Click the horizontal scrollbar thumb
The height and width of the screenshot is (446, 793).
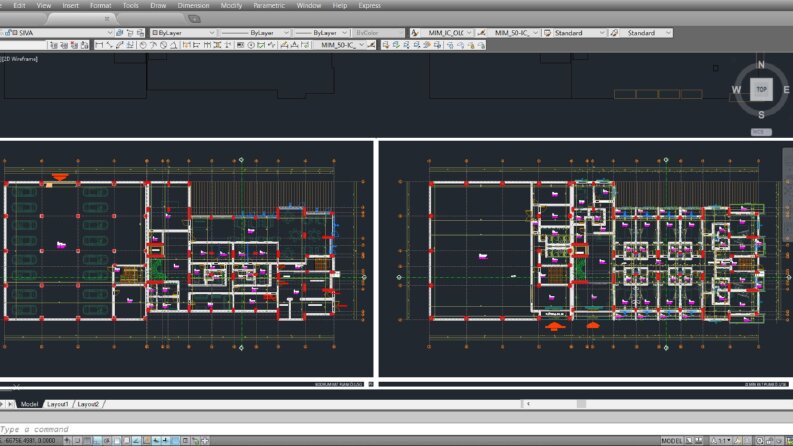point(581,404)
